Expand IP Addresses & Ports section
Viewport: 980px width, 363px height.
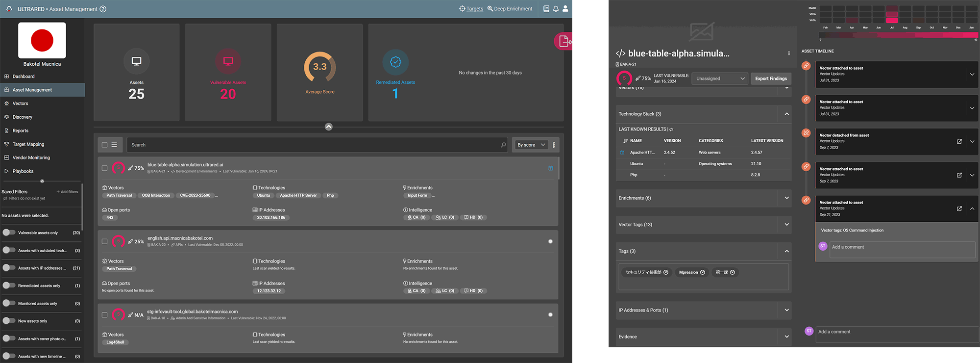tap(786, 310)
